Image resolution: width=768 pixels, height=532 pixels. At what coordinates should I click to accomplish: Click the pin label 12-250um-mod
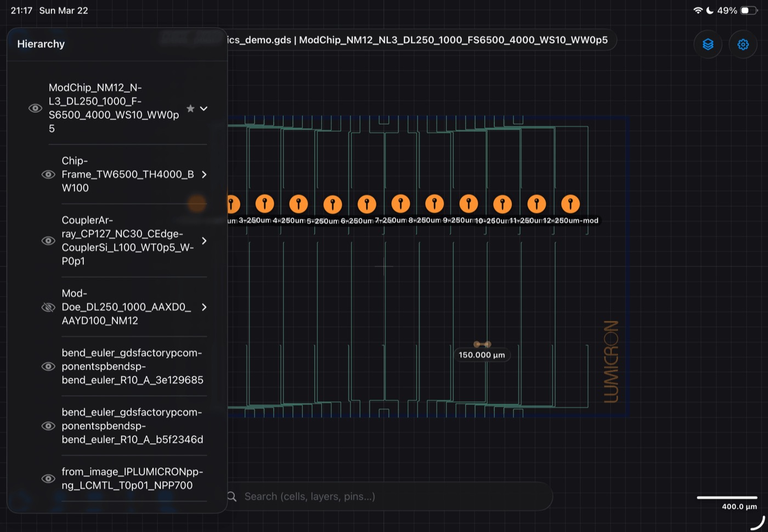point(571,220)
